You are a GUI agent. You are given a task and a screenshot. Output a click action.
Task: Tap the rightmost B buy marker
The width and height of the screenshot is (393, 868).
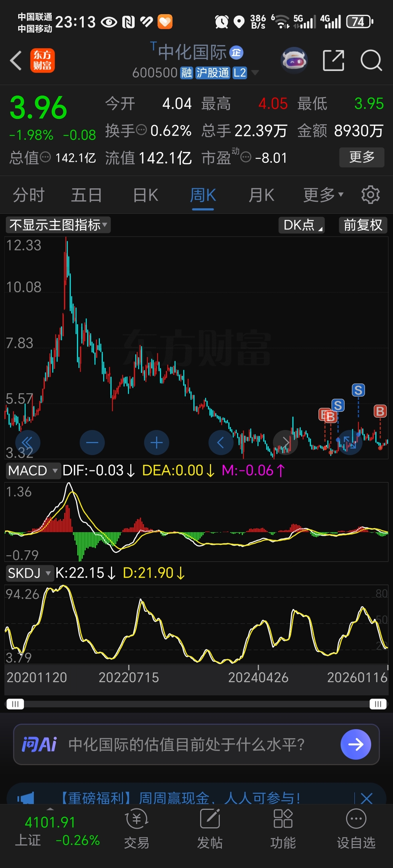click(x=380, y=411)
